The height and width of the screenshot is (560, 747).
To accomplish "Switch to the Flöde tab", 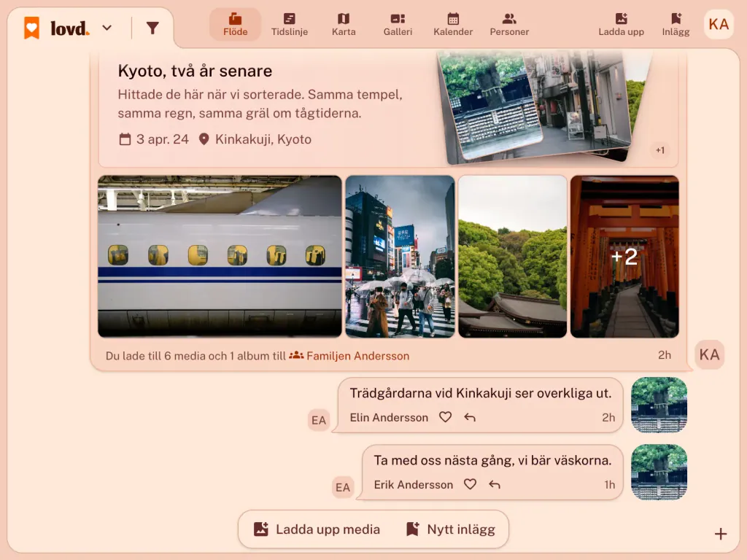I will pyautogui.click(x=236, y=25).
